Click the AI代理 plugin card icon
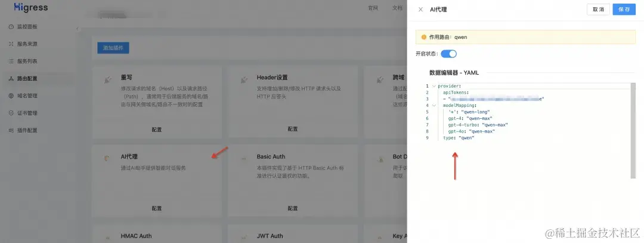The height and width of the screenshot is (243, 644). pyautogui.click(x=107, y=158)
